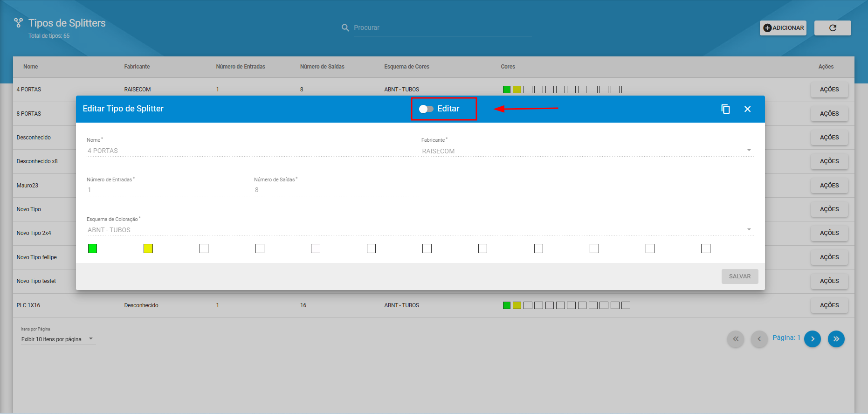
Task: Click the Número de Entradas field
Action: tap(168, 190)
